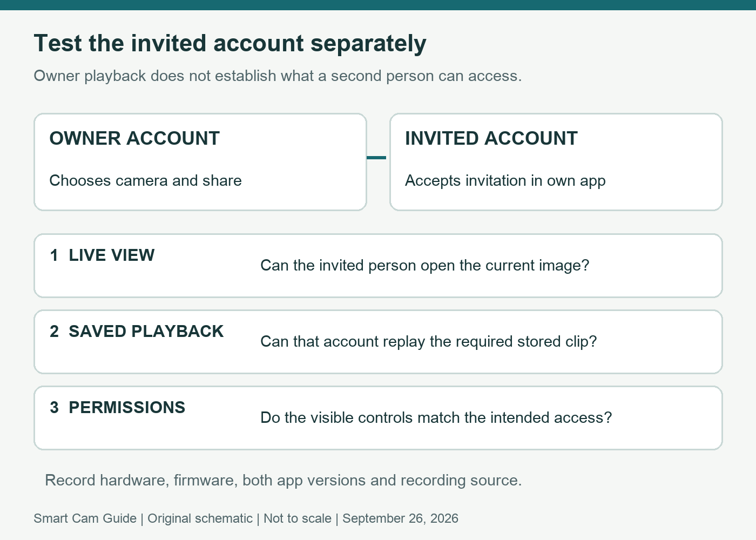Click the subtitle starting 'Owner playback does not establish'

[278, 76]
